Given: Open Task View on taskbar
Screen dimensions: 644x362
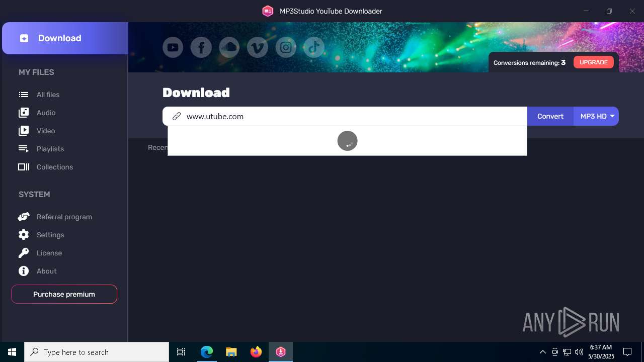Looking at the screenshot, I should coord(181,352).
